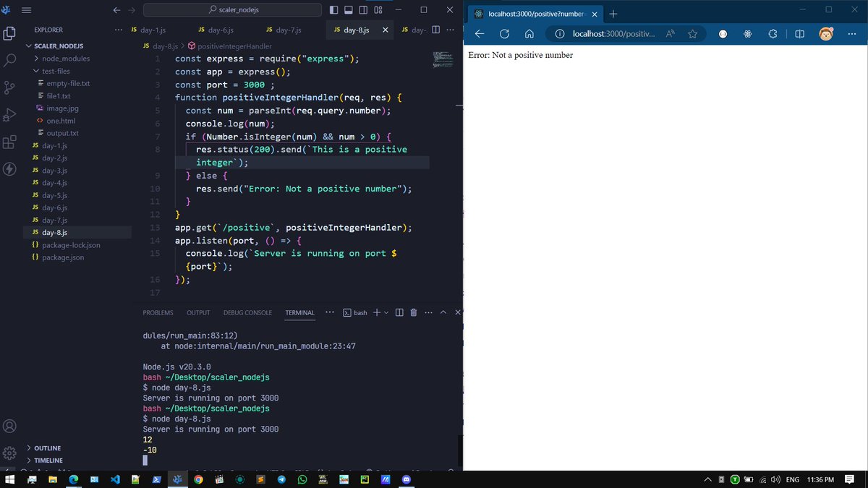Split the terminal
Image resolution: width=868 pixels, height=488 pixels.
coord(399,312)
